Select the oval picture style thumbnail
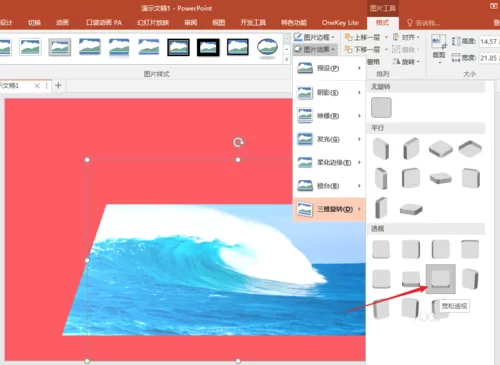This screenshot has height=365, width=500. (267, 47)
